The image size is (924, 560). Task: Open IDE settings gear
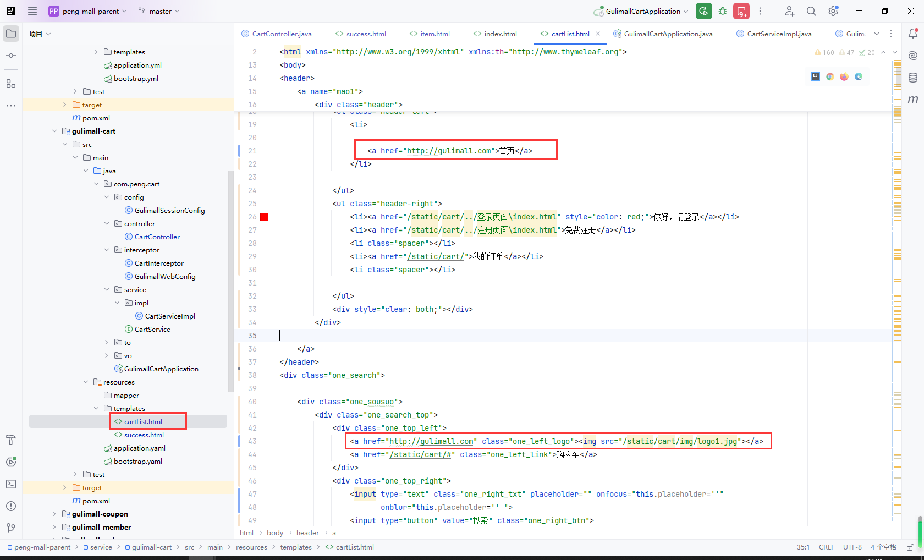(833, 11)
